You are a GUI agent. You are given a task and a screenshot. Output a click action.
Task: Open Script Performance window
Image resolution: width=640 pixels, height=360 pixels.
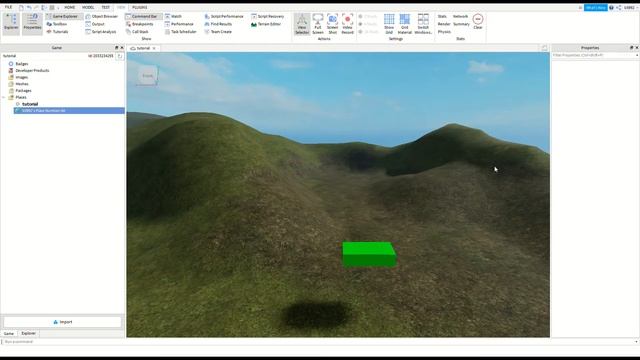224,16
